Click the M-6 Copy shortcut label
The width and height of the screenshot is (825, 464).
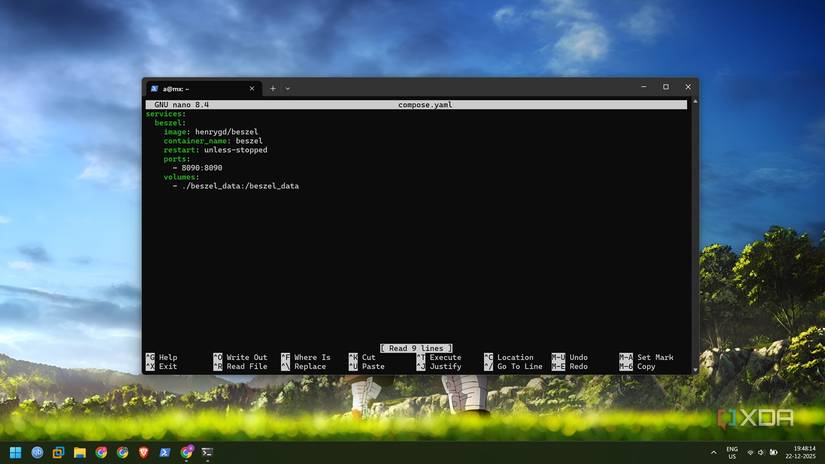[638, 366]
